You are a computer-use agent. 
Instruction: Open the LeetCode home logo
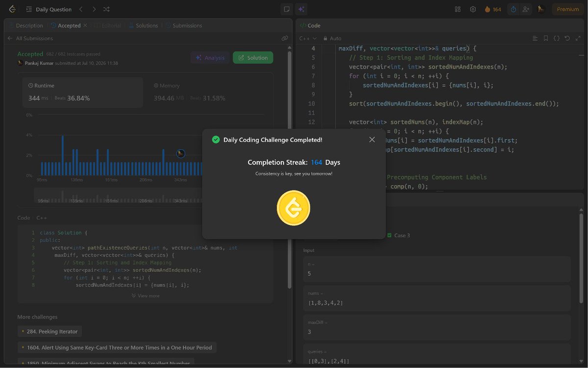point(12,9)
